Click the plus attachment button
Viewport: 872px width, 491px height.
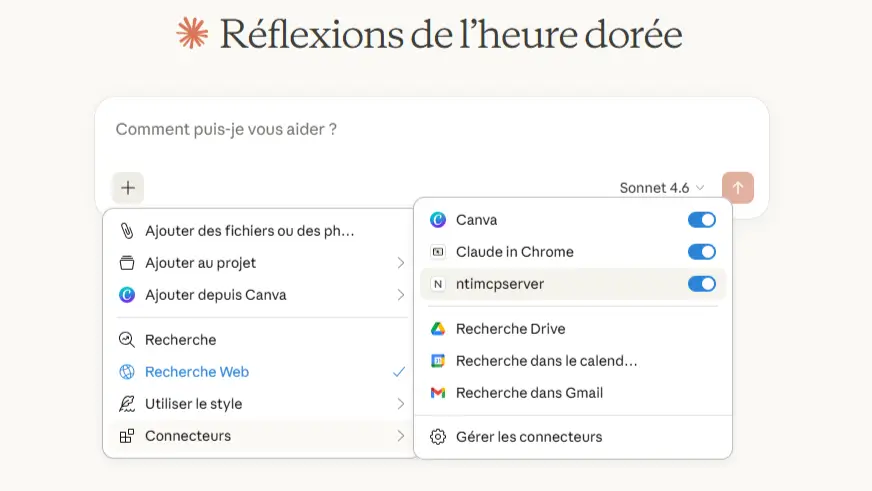(x=128, y=187)
